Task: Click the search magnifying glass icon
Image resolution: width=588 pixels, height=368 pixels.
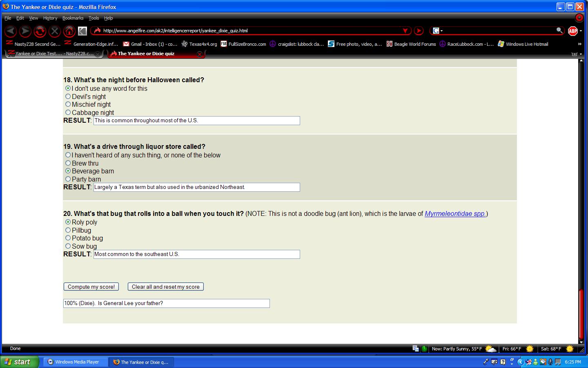Action: click(x=559, y=30)
